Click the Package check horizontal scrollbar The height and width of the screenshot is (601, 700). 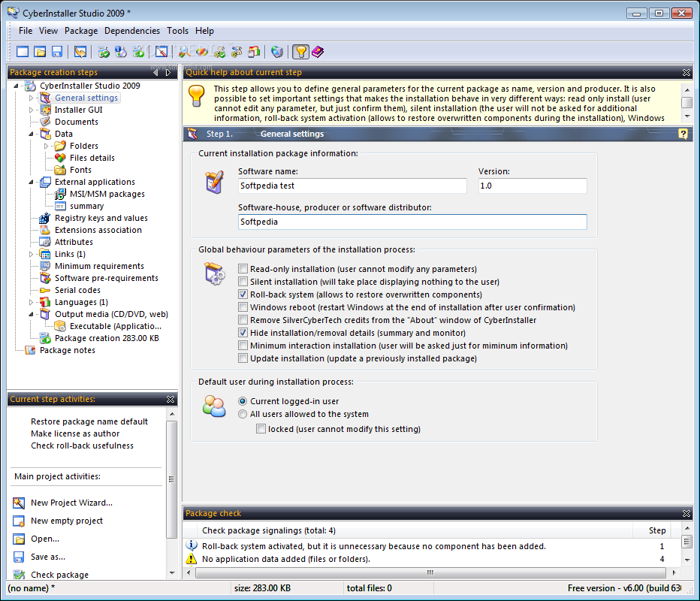tap(431, 572)
